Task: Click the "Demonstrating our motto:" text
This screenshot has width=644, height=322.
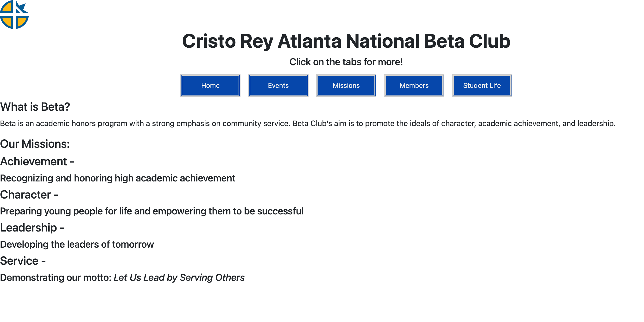Action: [56, 278]
